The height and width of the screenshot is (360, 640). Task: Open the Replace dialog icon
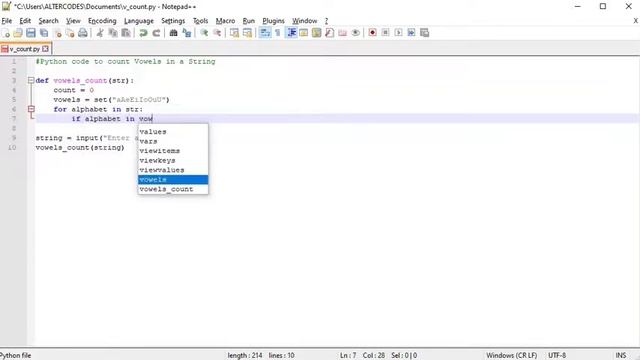click(x=187, y=33)
